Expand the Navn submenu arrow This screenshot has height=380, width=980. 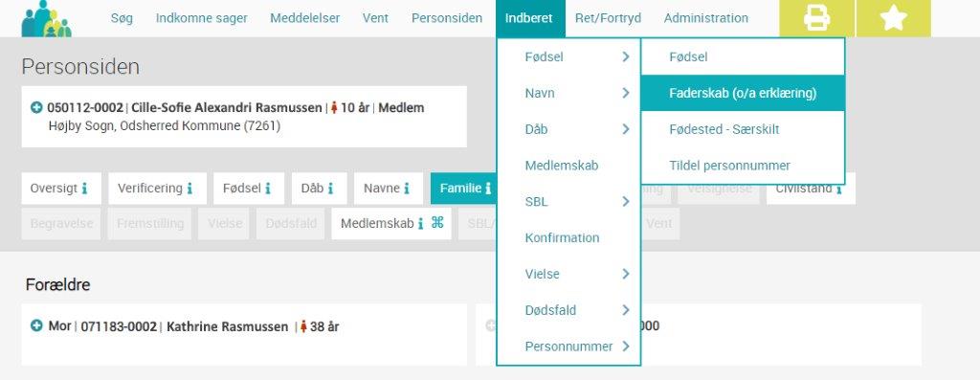click(626, 93)
